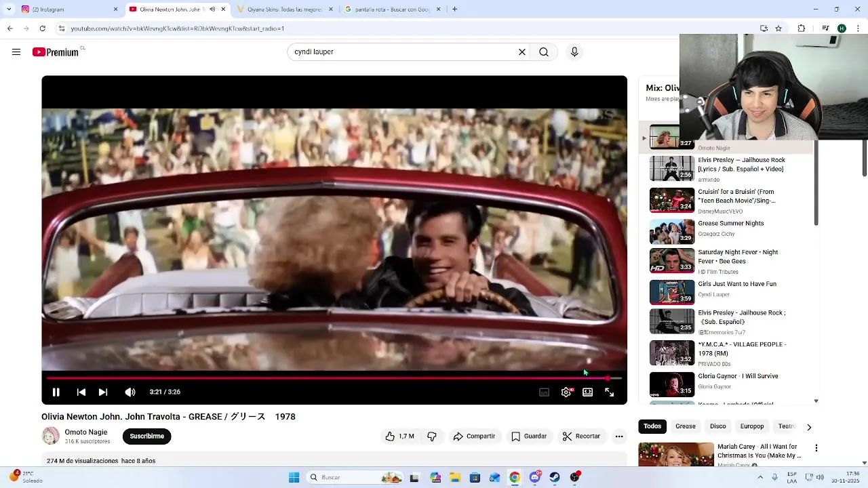The image size is (868, 488).
Task: Select the Todos filter chip
Action: [652, 426]
